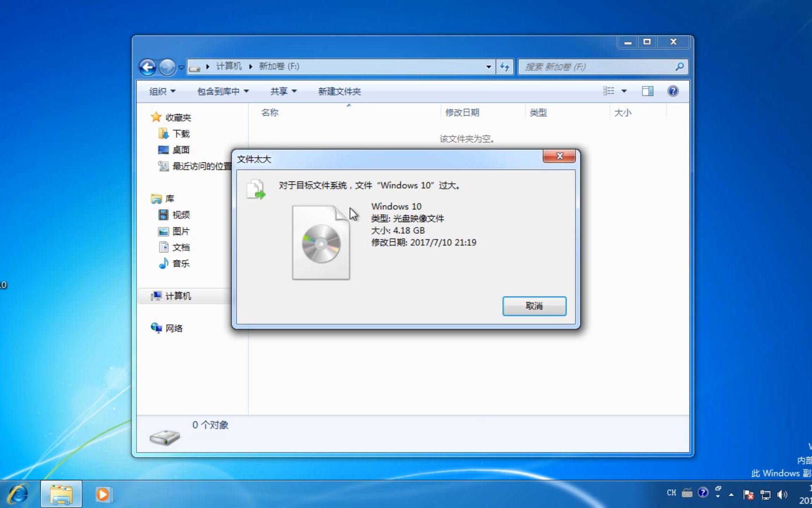Open 文档 library in sidebar
Screen dimensions: 812x508
tap(174, 247)
